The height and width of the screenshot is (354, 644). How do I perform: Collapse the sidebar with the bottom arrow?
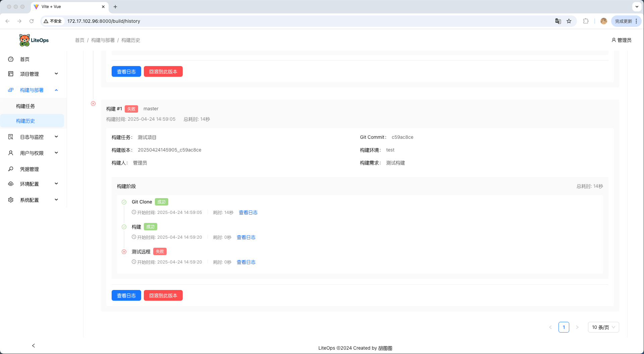coord(34,346)
